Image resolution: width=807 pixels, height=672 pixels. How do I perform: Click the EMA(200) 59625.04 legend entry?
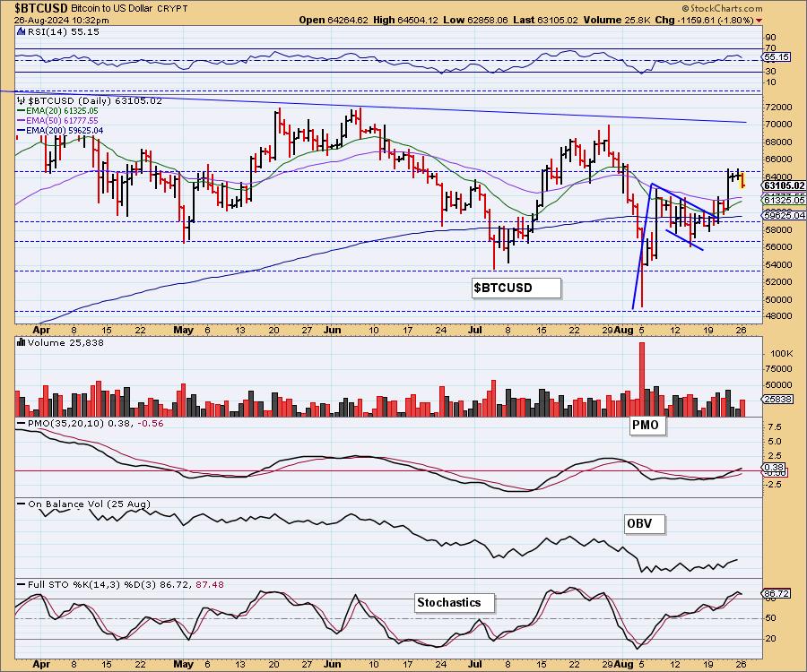pyautogui.click(x=60, y=130)
